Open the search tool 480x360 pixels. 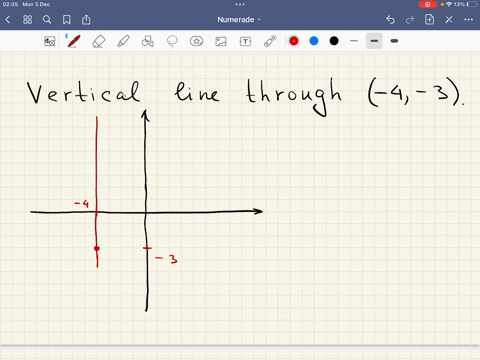tap(47, 20)
